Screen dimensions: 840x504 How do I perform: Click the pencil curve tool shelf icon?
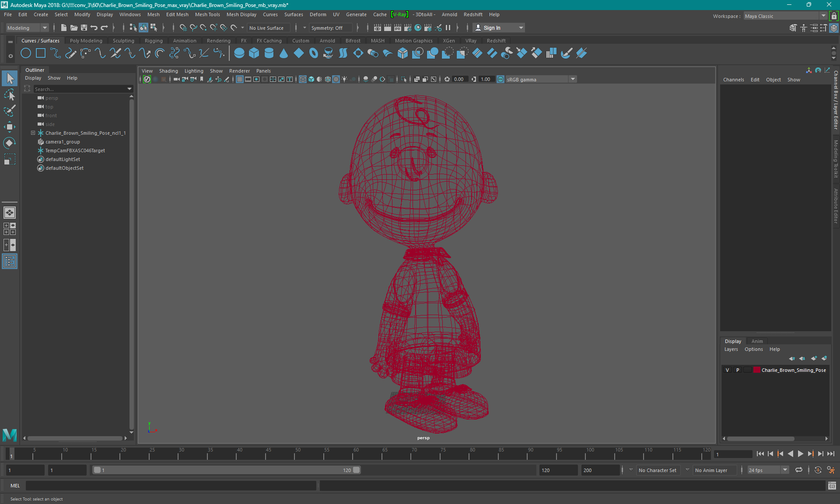(70, 53)
